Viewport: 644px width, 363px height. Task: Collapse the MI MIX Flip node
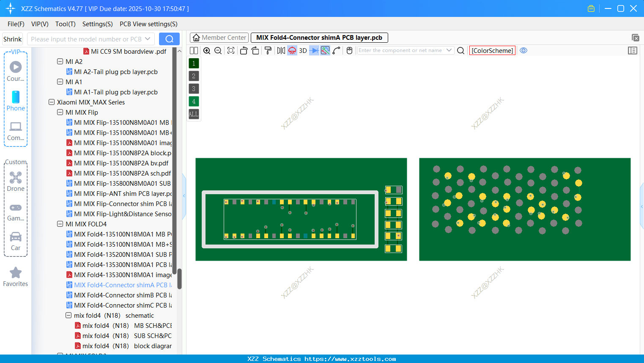tap(60, 112)
